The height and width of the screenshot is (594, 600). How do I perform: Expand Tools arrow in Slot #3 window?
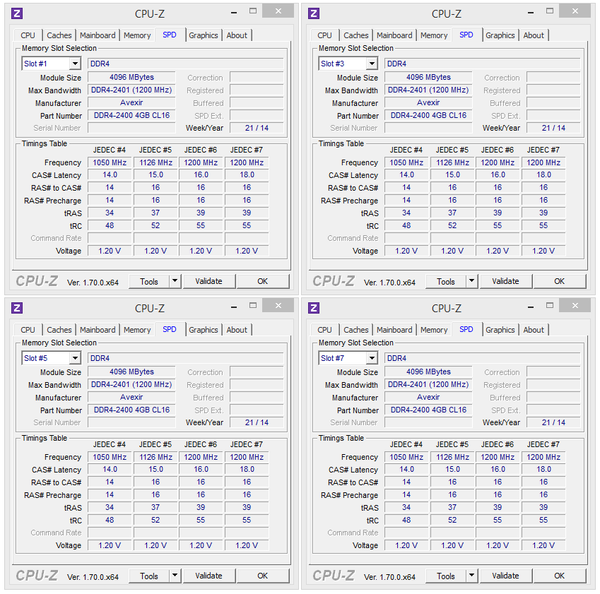coord(472,281)
